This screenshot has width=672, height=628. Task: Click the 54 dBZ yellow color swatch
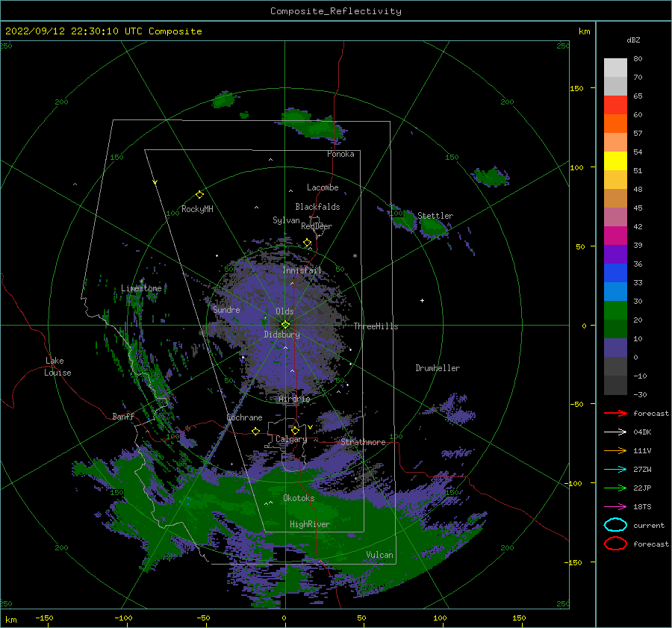tap(615, 161)
